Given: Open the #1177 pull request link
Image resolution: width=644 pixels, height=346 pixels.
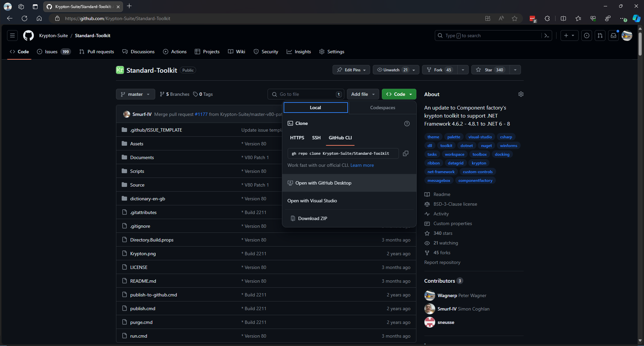Looking at the screenshot, I should tap(201, 114).
